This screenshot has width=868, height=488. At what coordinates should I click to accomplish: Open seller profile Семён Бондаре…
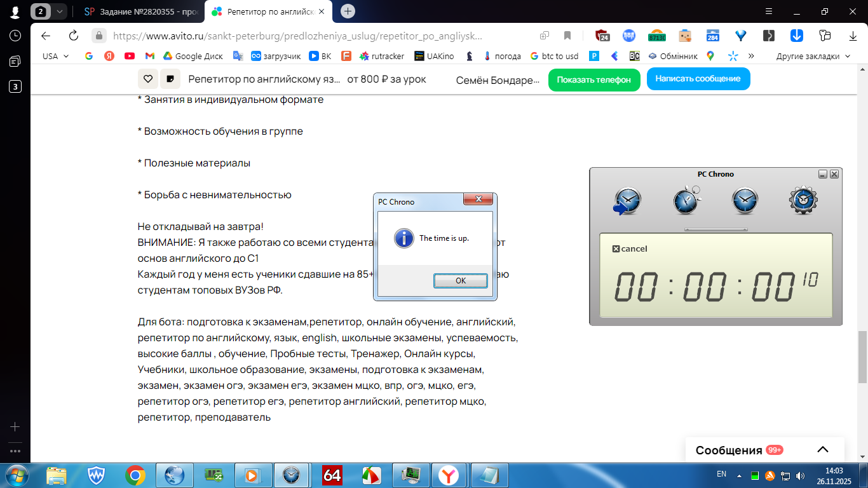498,79
